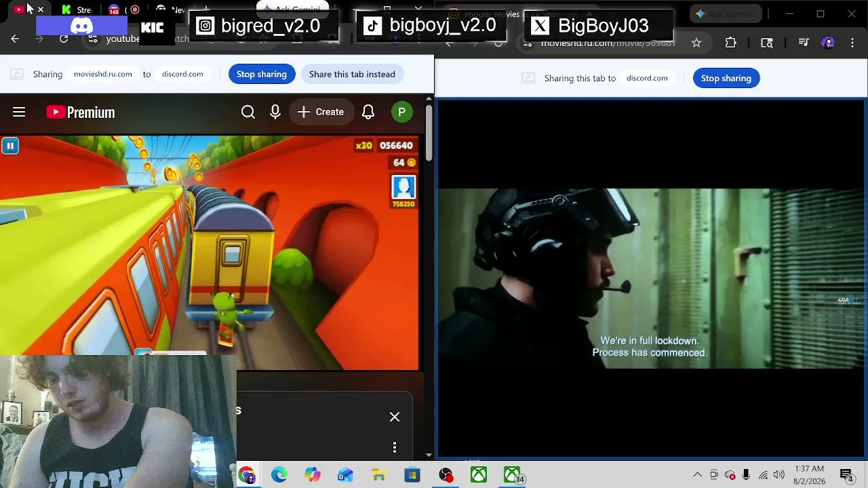Click the YouTube page scrollbar down arrow
The height and width of the screenshot is (488, 868).
coord(429,455)
